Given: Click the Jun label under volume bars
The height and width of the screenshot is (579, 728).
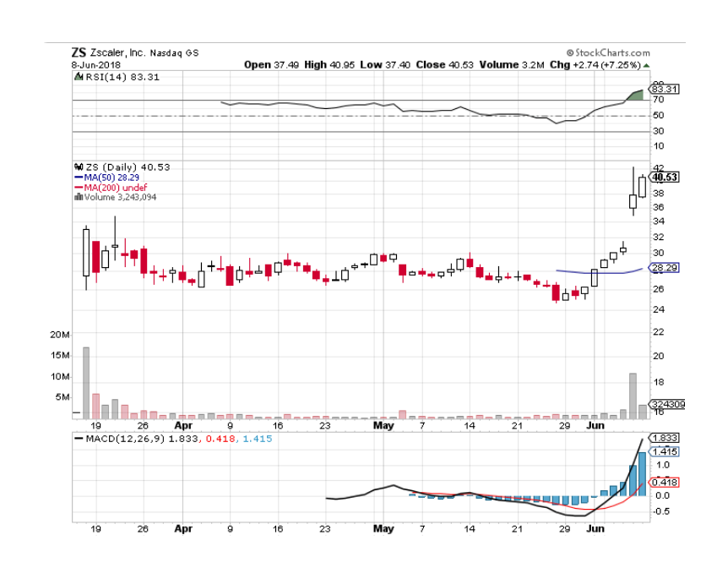Looking at the screenshot, I should click(x=595, y=426).
